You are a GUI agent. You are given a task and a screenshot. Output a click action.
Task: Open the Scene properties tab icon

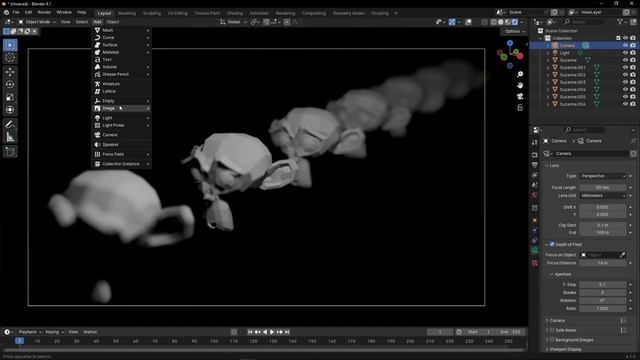[535, 185]
